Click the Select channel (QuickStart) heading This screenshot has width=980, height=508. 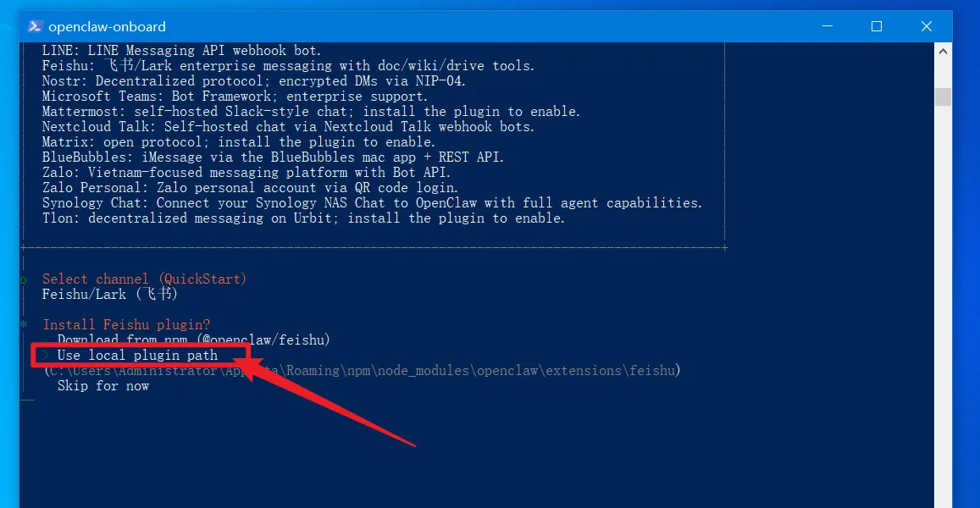[144, 279]
